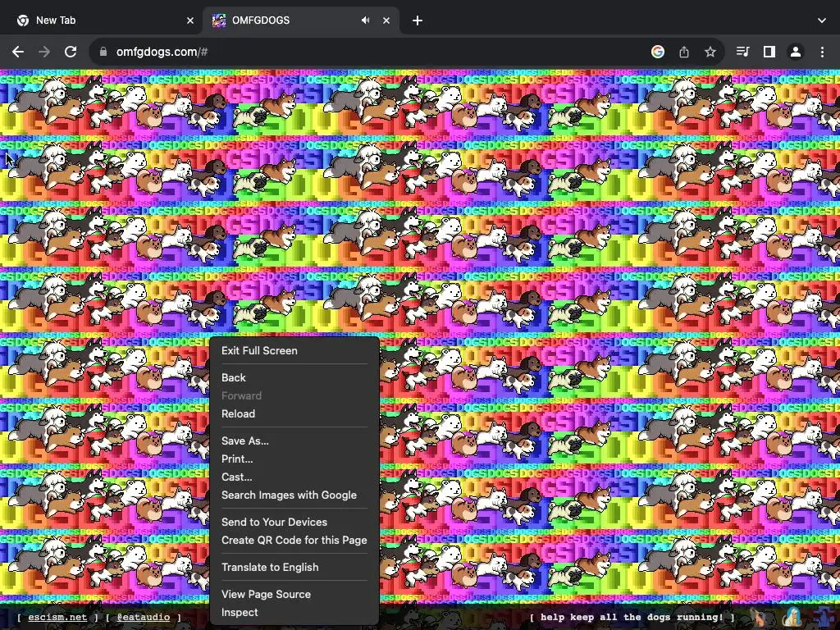Select Save As... in the context menu
Viewport: 840px width, 630px height.
[294, 441]
